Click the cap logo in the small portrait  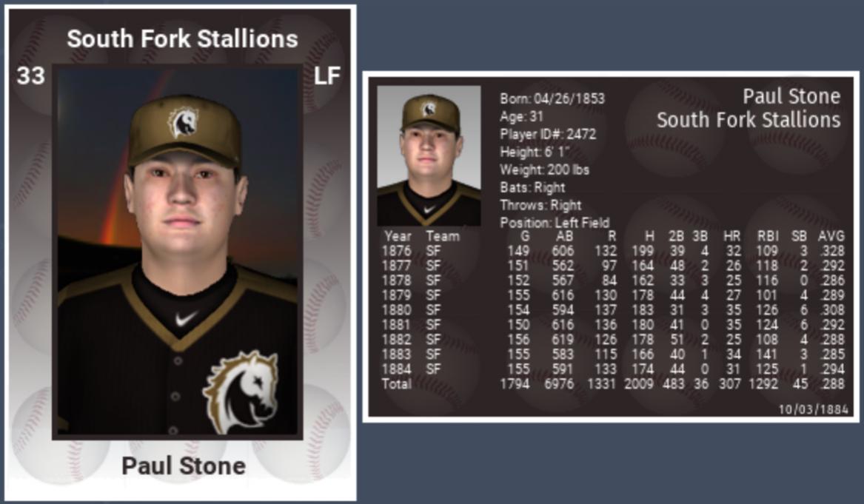(x=429, y=109)
